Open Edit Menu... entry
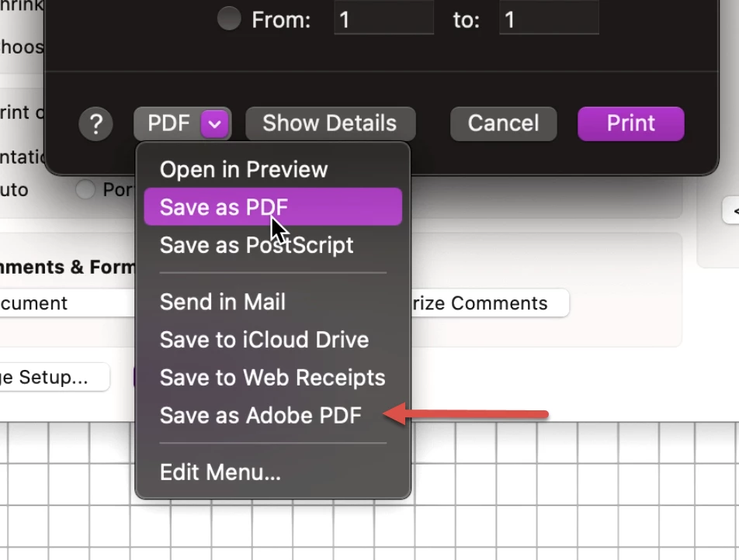739x560 pixels. pos(273,472)
